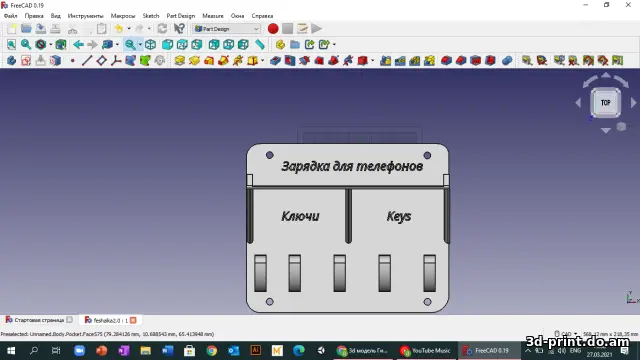Click the Additive loft icon
Screen dimensions: 640x360
(209, 61)
